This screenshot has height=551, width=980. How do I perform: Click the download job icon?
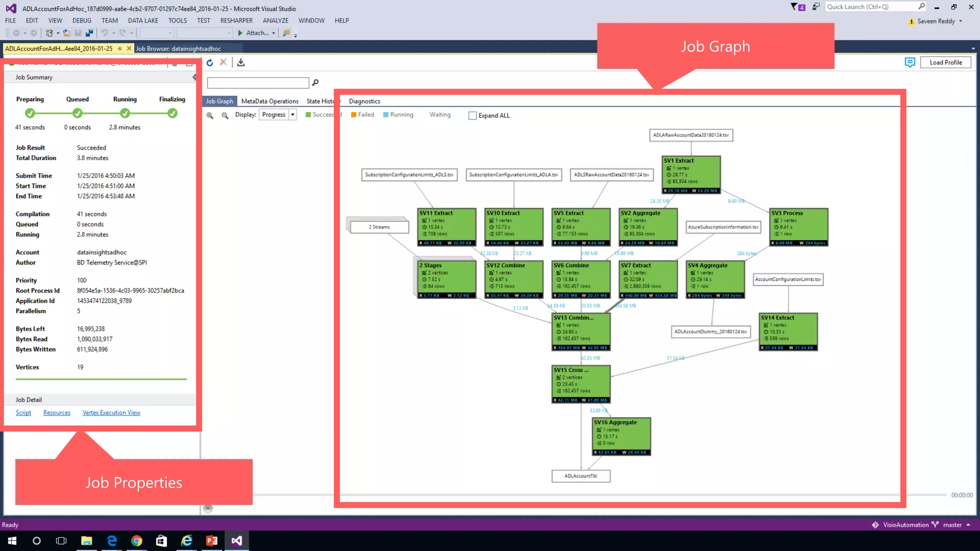click(x=241, y=63)
